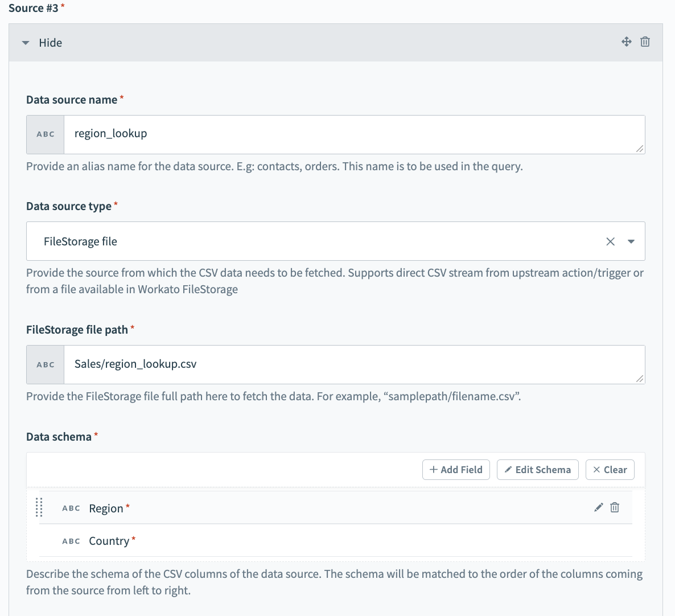Open the Edit Schema dialog
This screenshot has height=616, width=675.
537,470
